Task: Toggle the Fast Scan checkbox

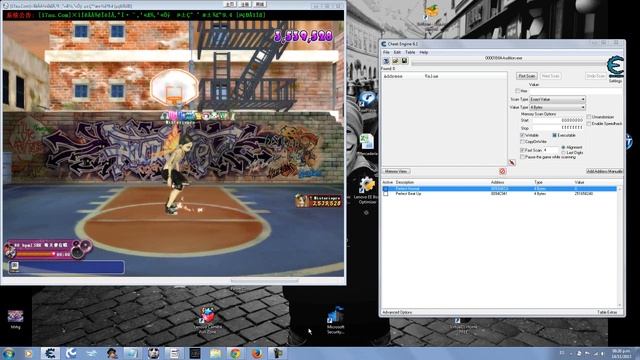Action: point(522,150)
